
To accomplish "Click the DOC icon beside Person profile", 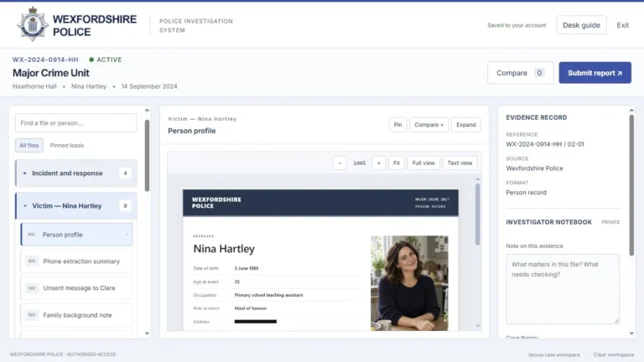I will click(x=32, y=235).
